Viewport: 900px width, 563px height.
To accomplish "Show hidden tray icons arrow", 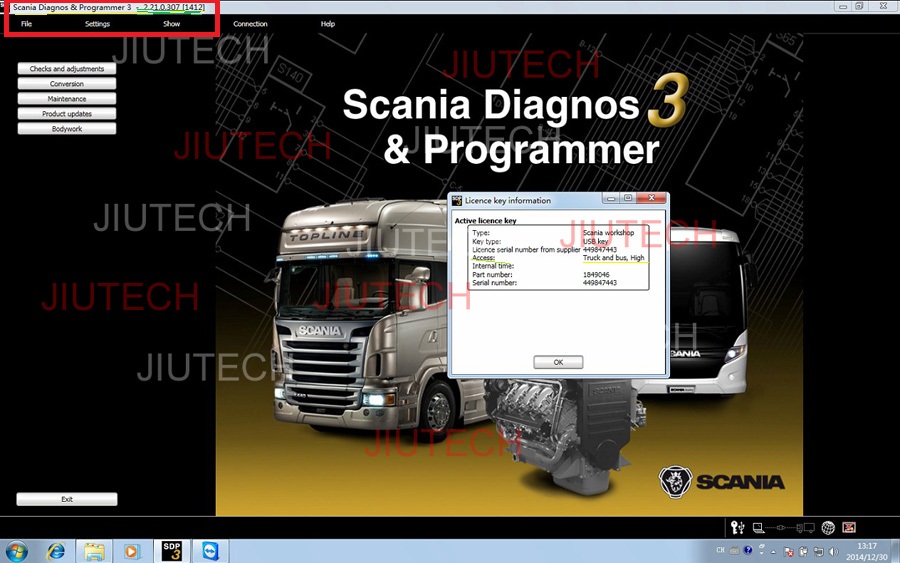I will [x=773, y=552].
